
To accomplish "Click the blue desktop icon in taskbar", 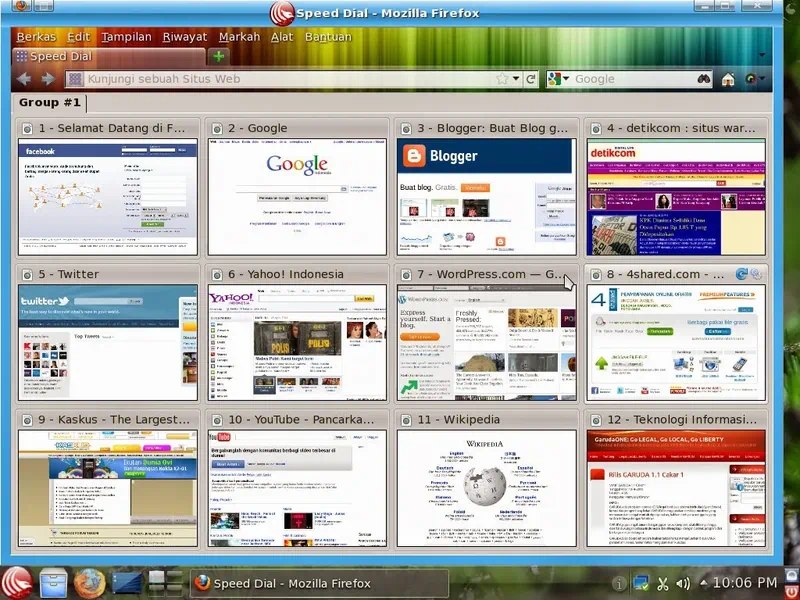I will [127, 583].
